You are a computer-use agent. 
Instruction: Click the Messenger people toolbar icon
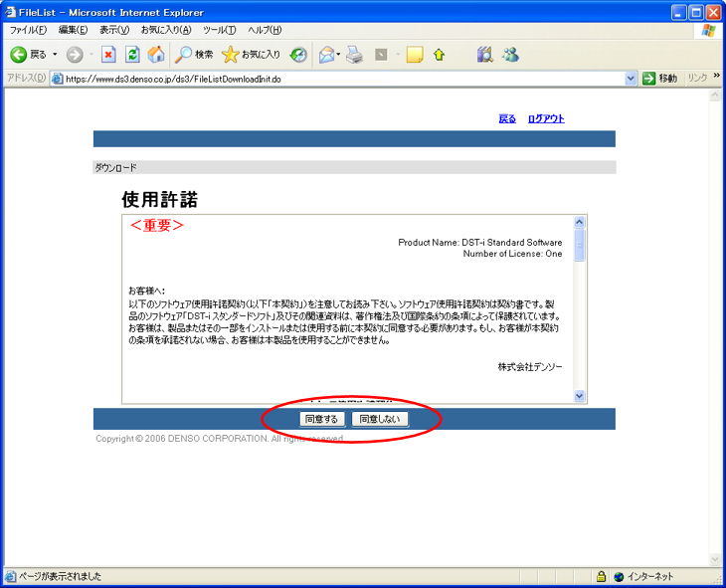click(511, 55)
